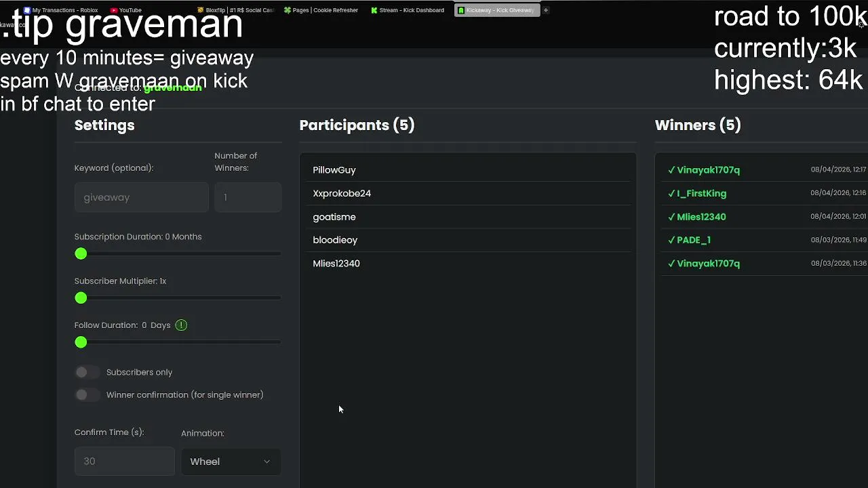Open the Pages Cookie Refresher tab
Screen dimensions: 868x488
coord(321,10)
